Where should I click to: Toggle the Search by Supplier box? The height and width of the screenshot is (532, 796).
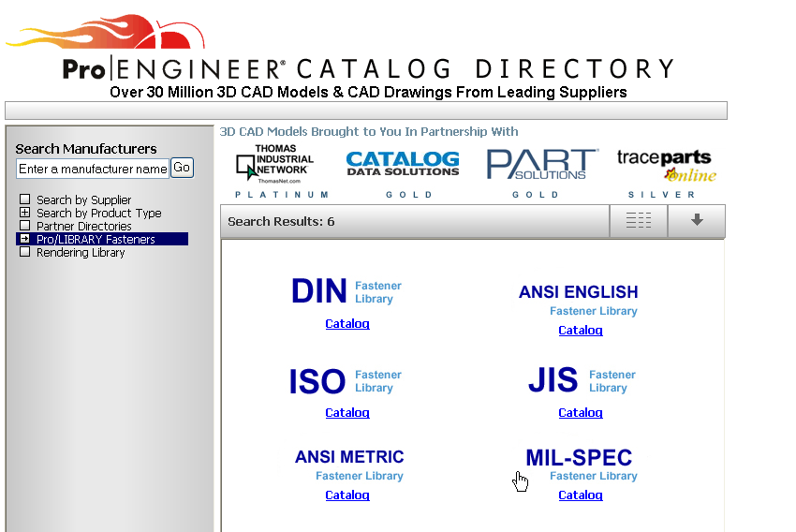pos(25,199)
